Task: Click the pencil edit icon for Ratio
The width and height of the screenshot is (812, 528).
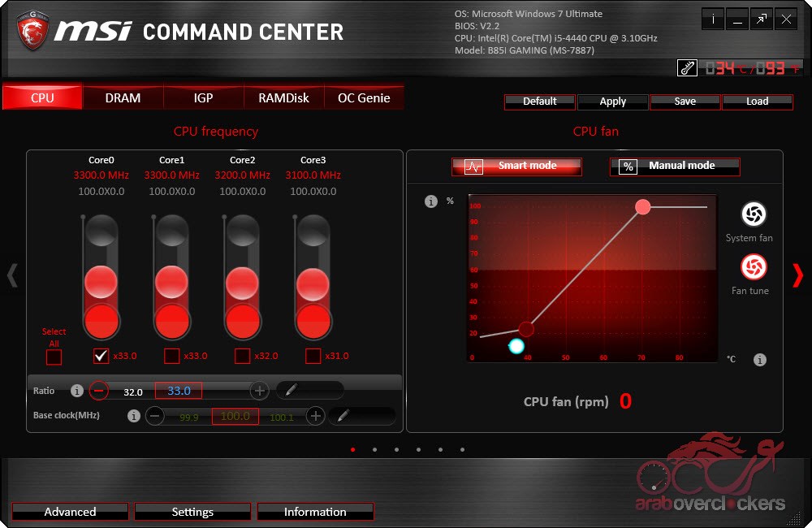Action: pos(291,391)
